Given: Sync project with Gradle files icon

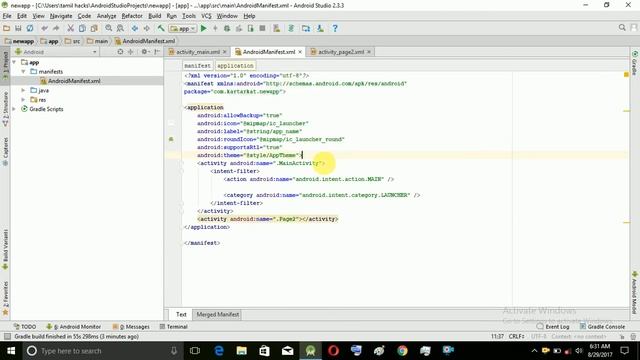Looking at the screenshot, I should tap(291, 28).
